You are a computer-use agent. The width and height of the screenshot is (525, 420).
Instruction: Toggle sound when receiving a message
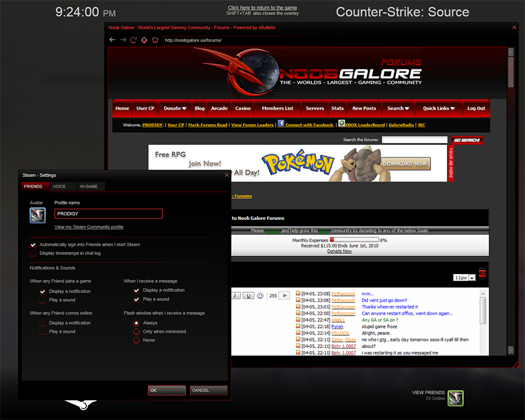(x=136, y=299)
